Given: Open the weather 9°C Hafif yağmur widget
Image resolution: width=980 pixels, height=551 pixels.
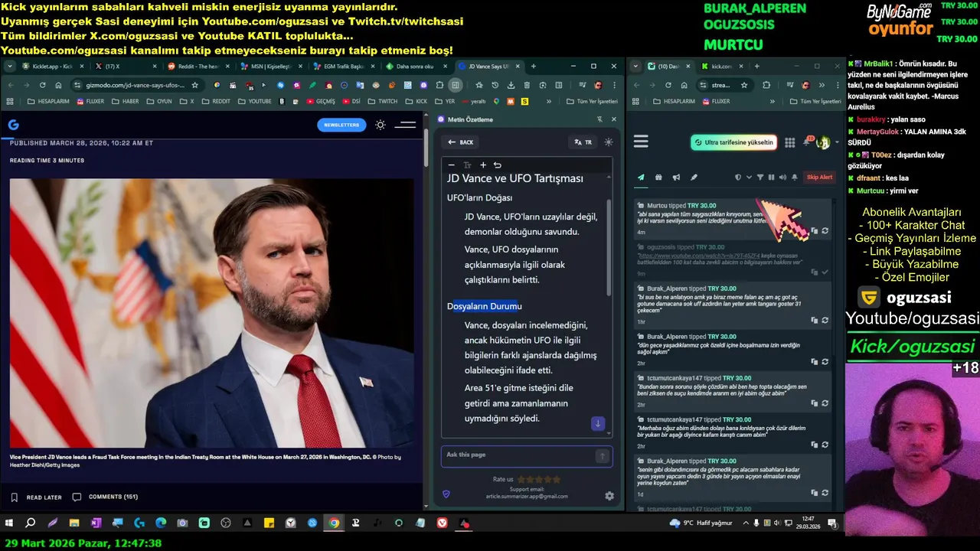Looking at the screenshot, I should [x=701, y=523].
